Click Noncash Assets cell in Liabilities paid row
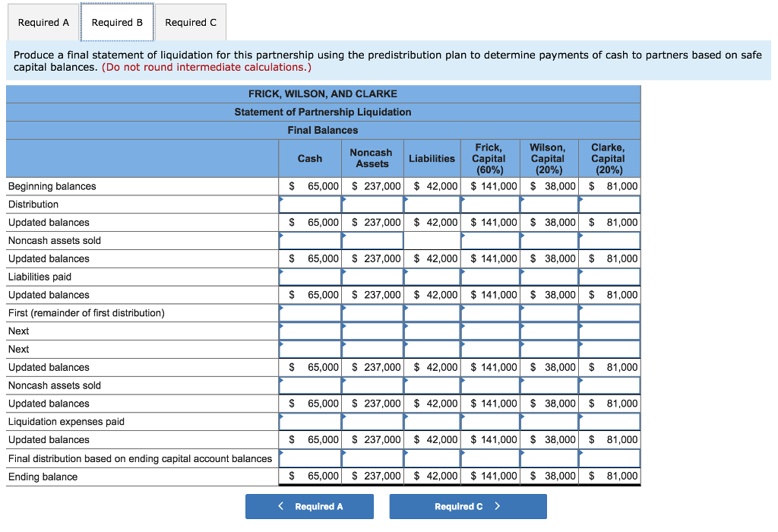 point(372,277)
